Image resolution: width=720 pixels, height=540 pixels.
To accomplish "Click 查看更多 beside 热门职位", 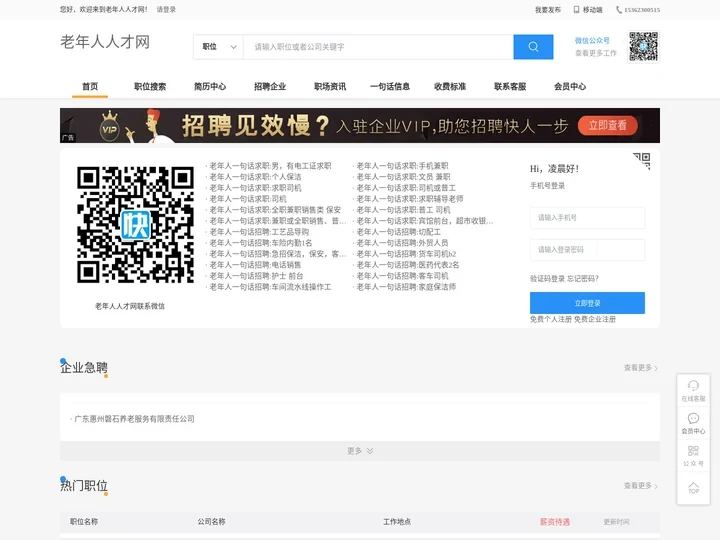I will tap(641, 486).
